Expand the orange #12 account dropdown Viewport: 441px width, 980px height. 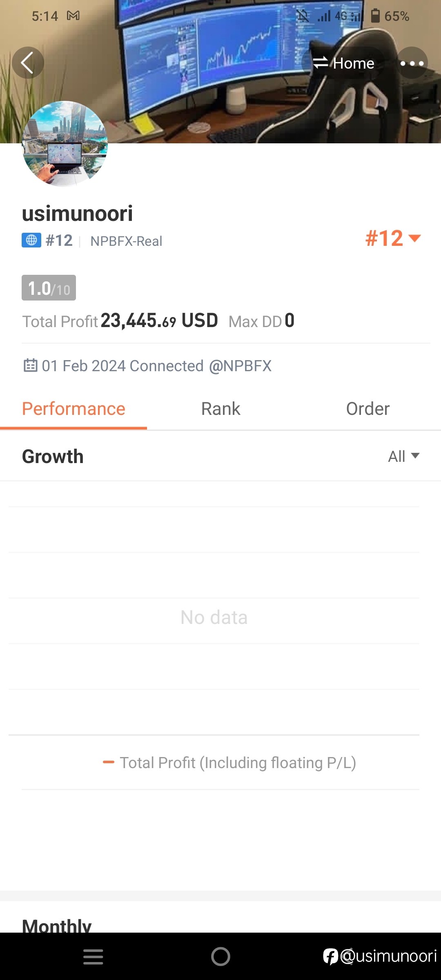(x=393, y=238)
